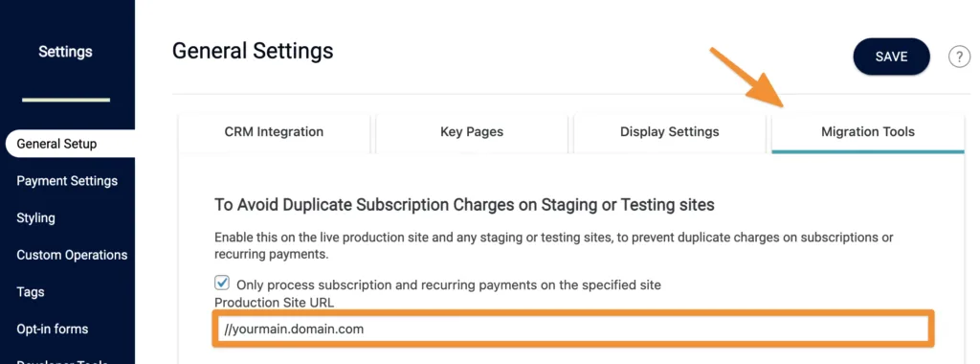Viewport: 980px width, 364px height.
Task: Click the Production Site URL label
Action: click(x=275, y=303)
